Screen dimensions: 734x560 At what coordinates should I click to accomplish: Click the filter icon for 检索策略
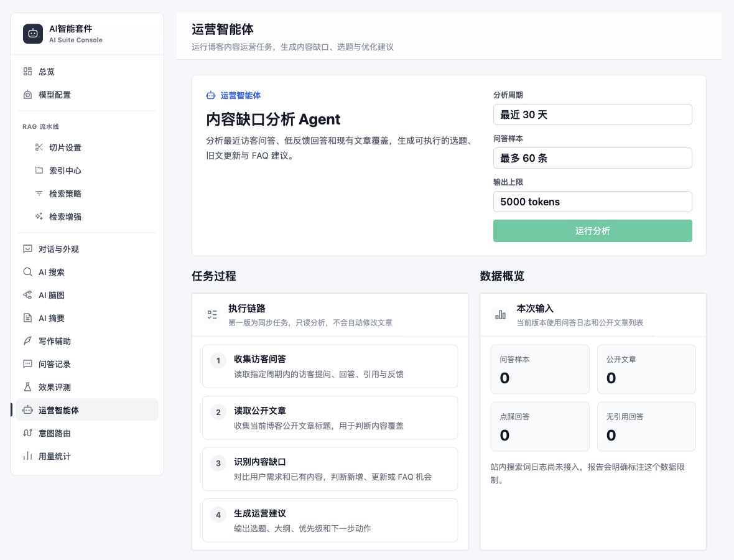(x=39, y=194)
